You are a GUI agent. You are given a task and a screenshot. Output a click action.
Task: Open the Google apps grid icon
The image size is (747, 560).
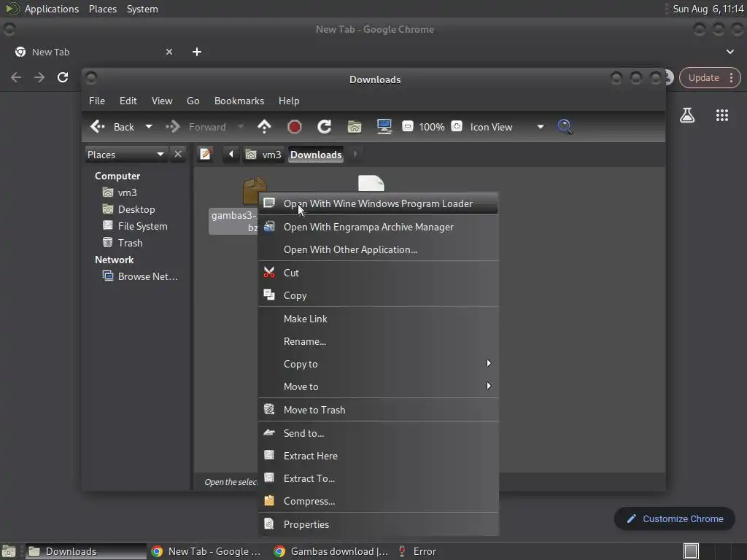pyautogui.click(x=722, y=115)
